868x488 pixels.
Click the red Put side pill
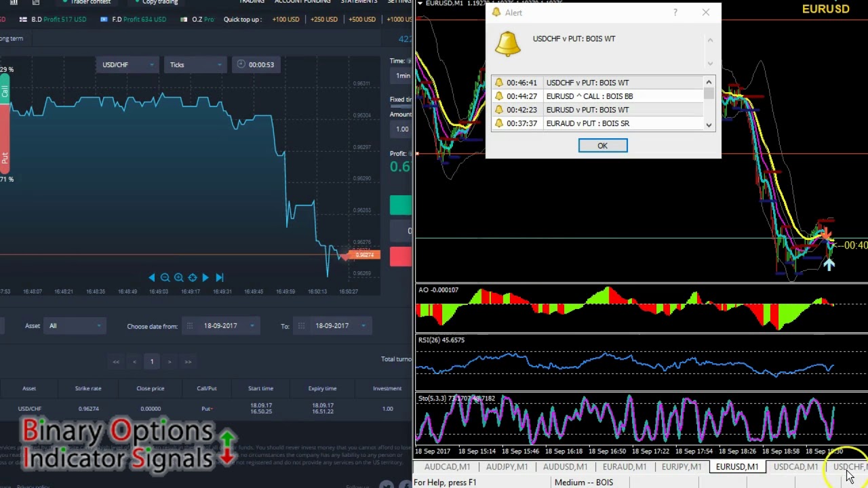[x=4, y=139]
